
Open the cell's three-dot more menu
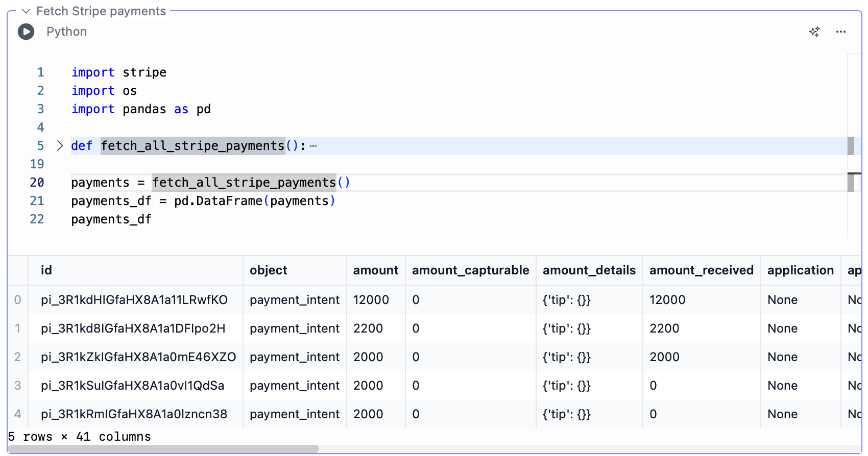pyautogui.click(x=841, y=32)
